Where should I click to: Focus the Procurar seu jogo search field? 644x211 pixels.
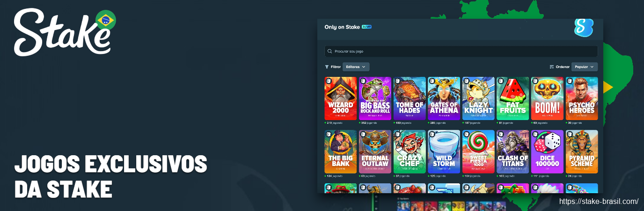pos(461,51)
